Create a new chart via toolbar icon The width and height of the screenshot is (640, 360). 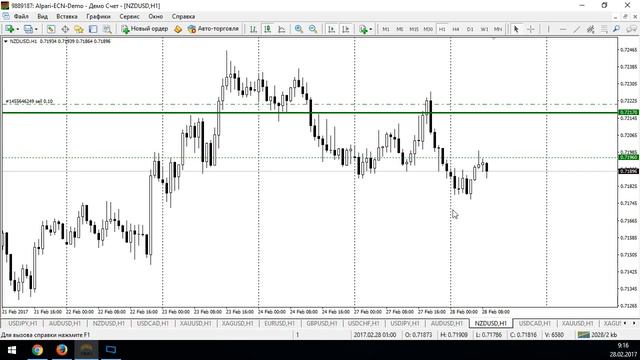[x=9, y=29]
